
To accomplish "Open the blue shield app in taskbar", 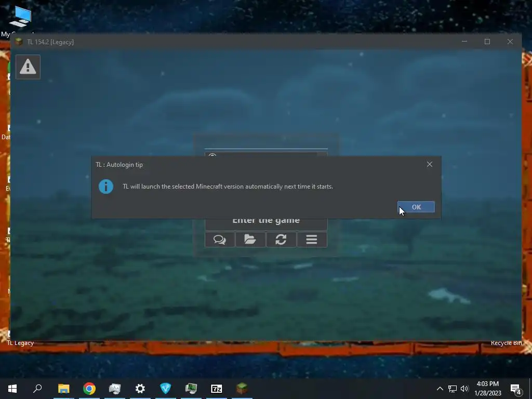I will (x=166, y=389).
